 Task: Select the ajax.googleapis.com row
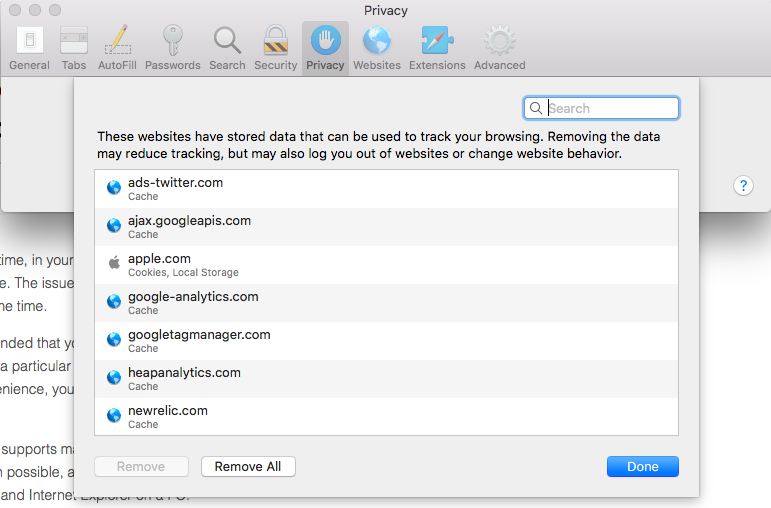pos(386,227)
